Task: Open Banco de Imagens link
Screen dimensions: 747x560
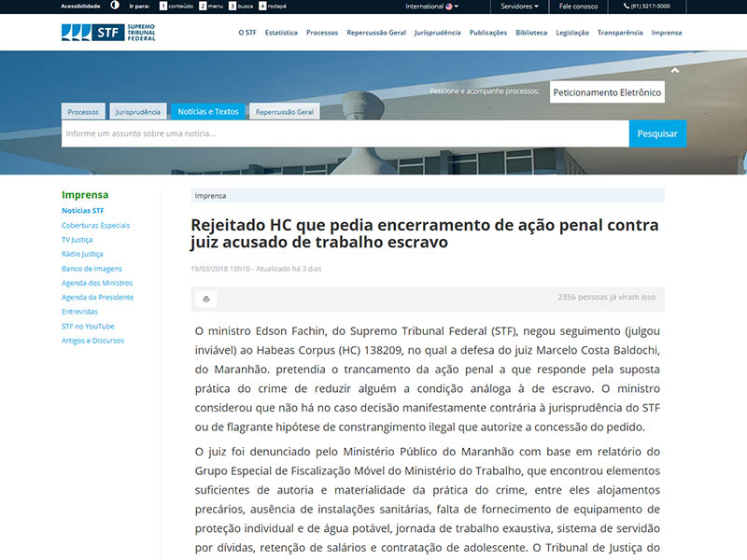Action: (x=92, y=269)
